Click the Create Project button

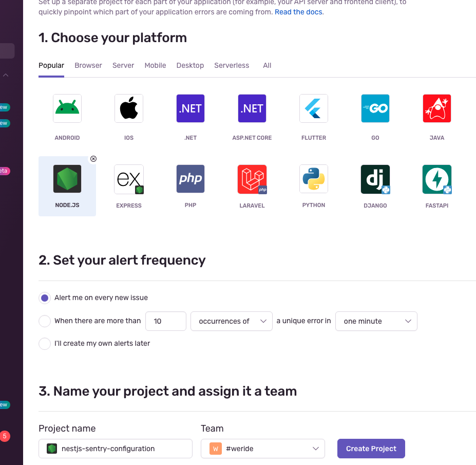[x=371, y=449]
